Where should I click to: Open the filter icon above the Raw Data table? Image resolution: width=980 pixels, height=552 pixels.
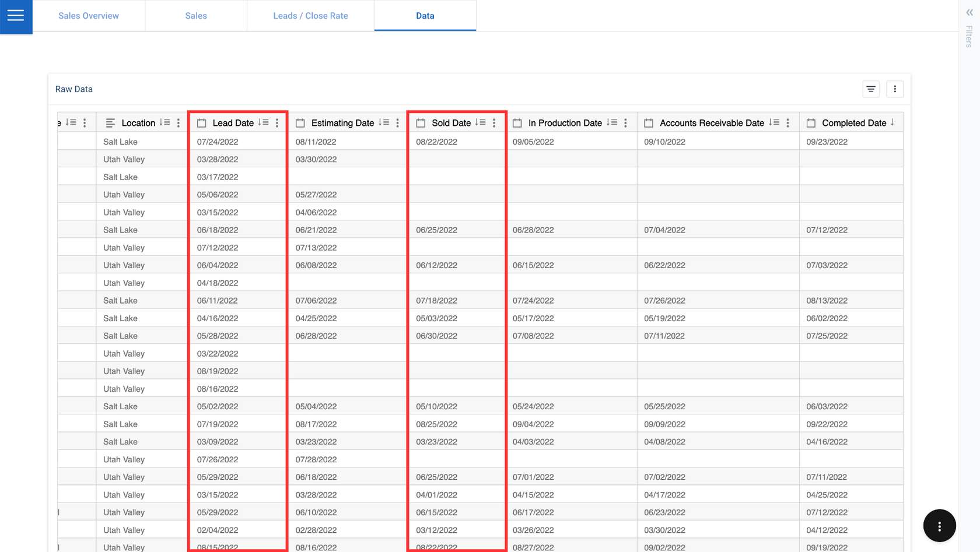point(870,89)
